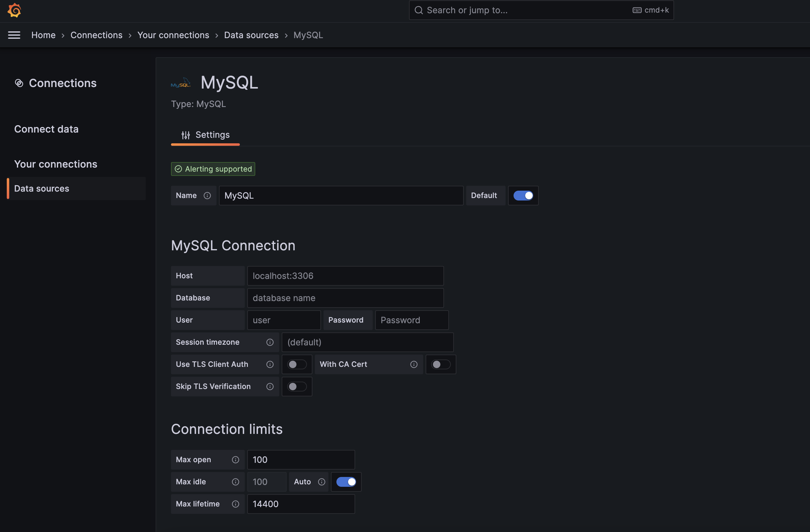
Task: Open Your connections breadcrumb
Action: point(173,35)
